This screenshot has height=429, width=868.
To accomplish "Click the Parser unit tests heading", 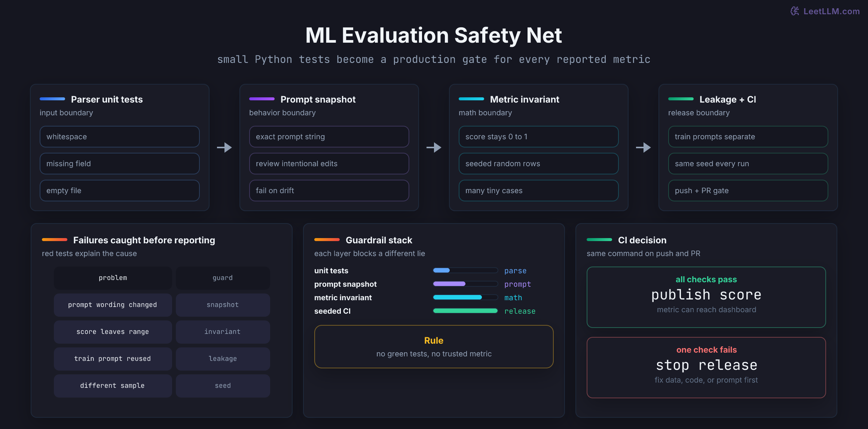I will (107, 99).
